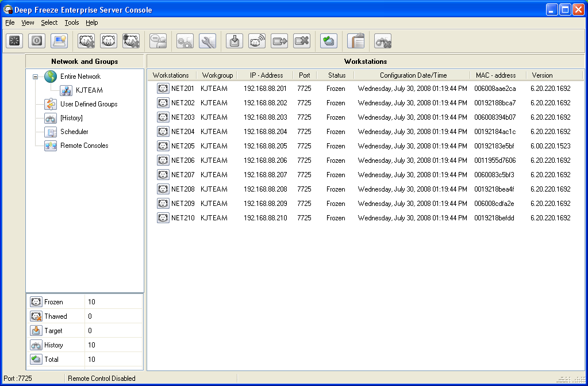Open the Tools menu
The width and height of the screenshot is (588, 386).
click(72, 22)
